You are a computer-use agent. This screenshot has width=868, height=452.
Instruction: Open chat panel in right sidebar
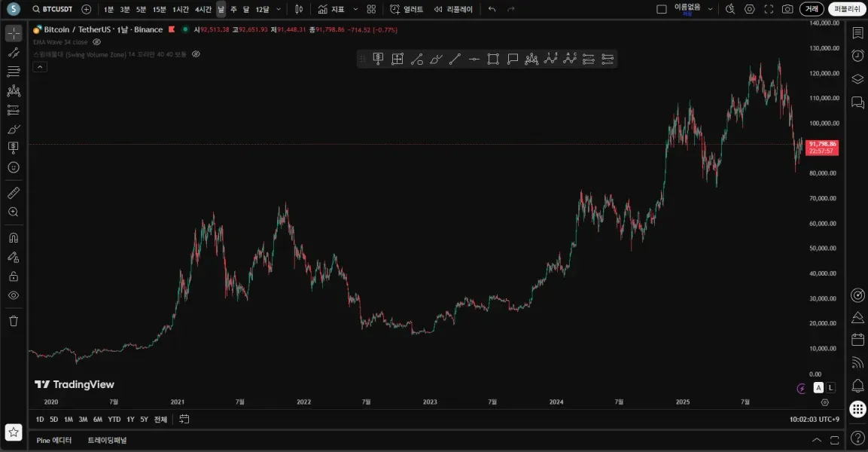(x=857, y=102)
